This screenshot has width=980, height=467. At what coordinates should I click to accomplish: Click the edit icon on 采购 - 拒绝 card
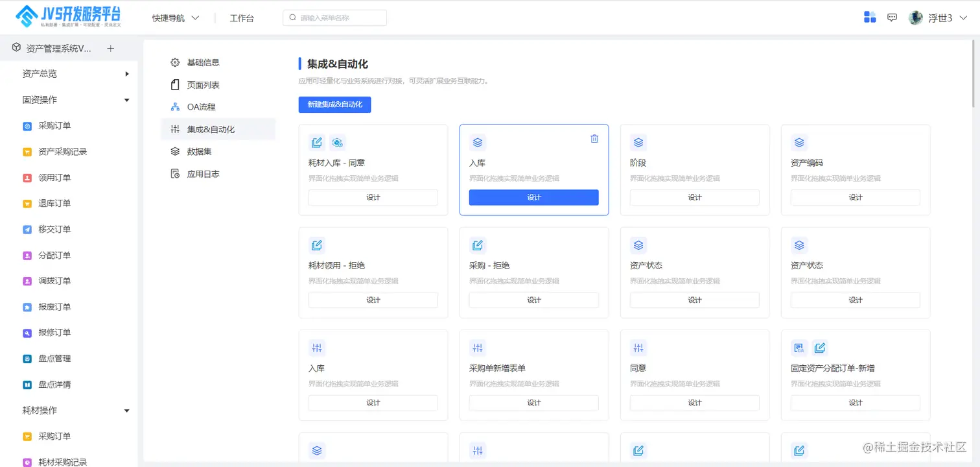click(478, 245)
